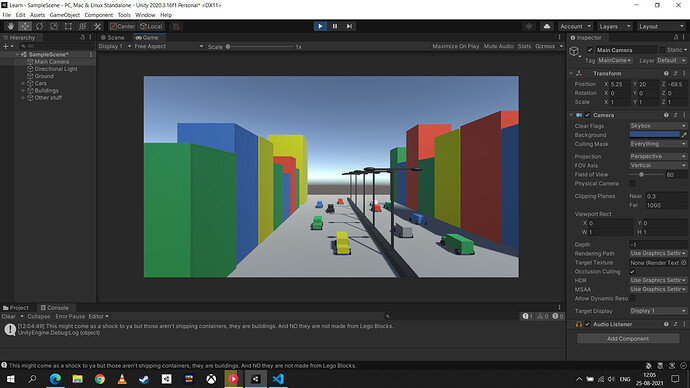
Task: Disable the Camera component checkbox
Action: (587, 115)
